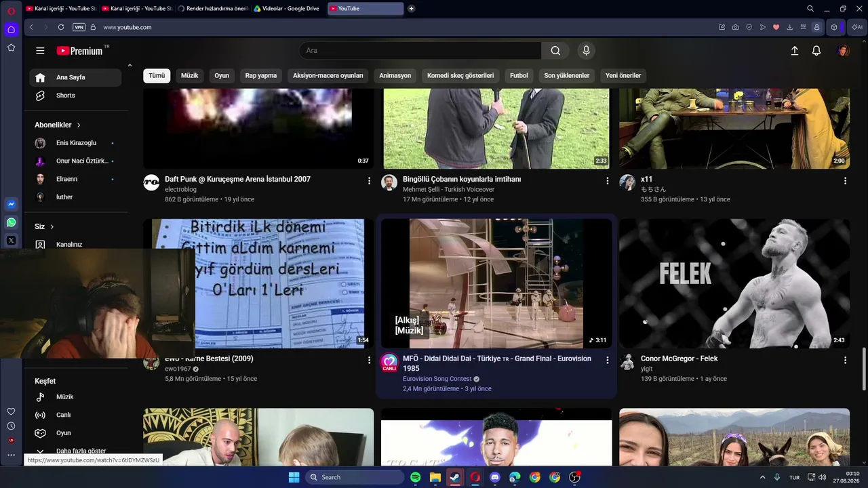The image size is (868, 488).
Task: Switch to the first Kanal içeriği tab
Action: tap(61, 9)
